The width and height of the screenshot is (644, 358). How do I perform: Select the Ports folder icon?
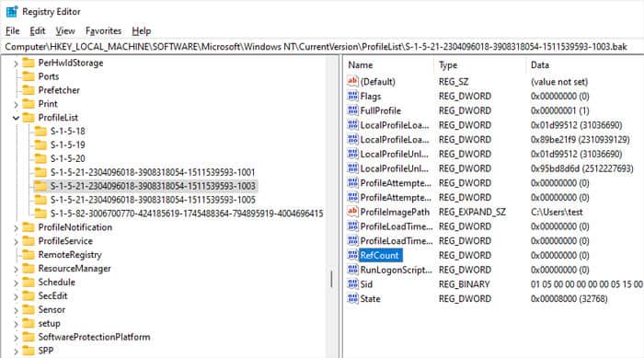[29, 76]
